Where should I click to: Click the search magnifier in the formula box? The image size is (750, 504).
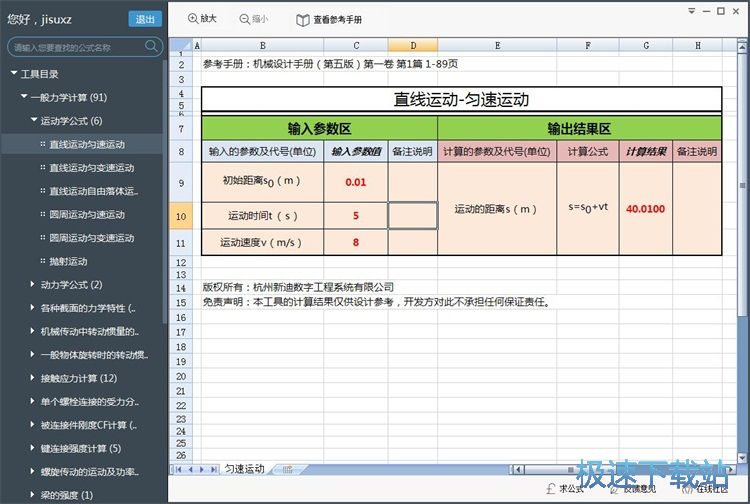(151, 46)
